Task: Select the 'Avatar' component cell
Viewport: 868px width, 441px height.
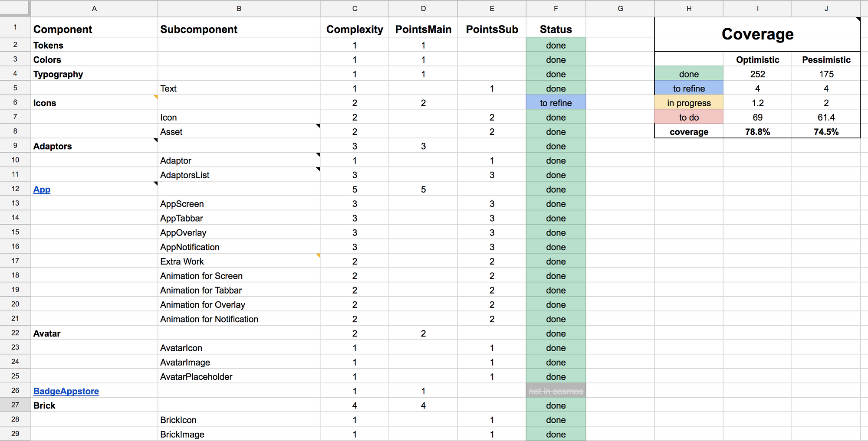Action: (x=95, y=333)
